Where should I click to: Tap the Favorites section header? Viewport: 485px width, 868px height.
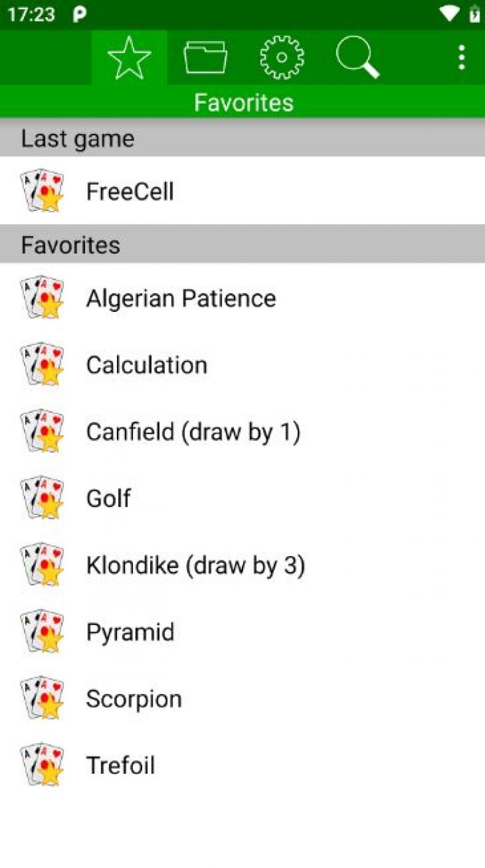70,245
